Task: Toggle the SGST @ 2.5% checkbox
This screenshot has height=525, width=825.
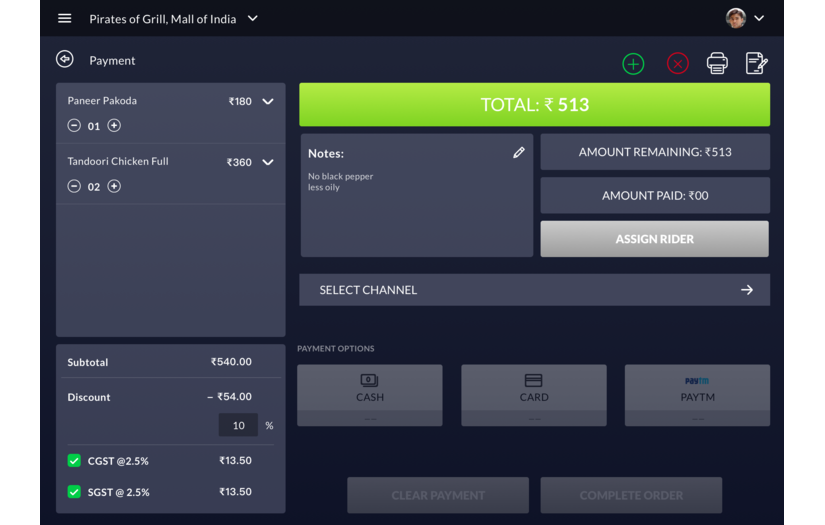Action: tap(74, 492)
